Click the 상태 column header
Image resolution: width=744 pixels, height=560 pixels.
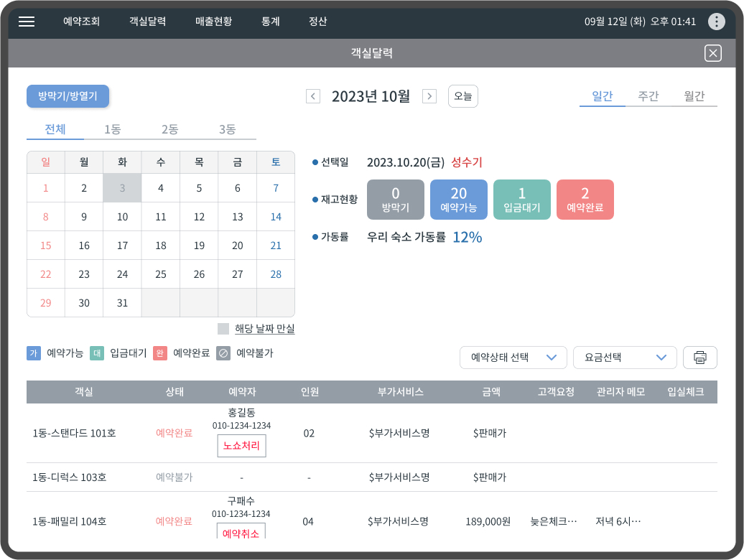coord(175,392)
